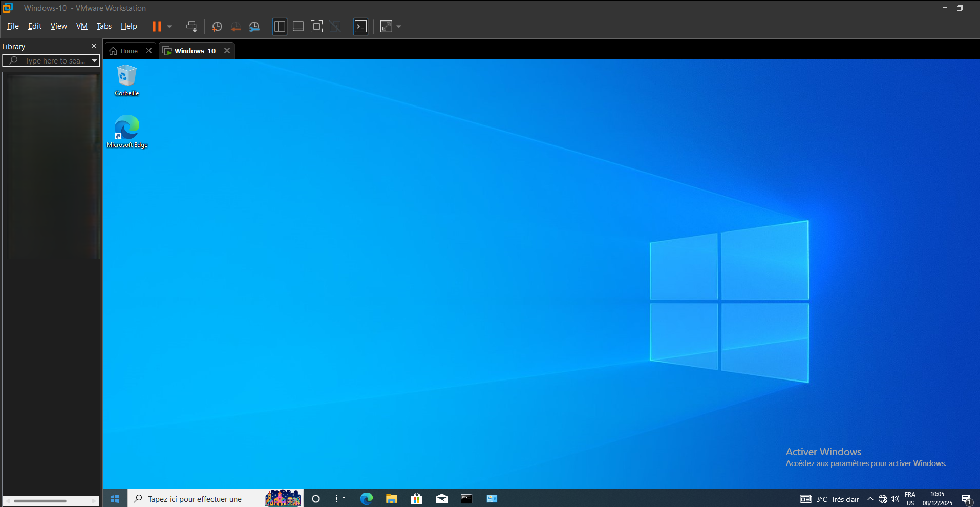Expand the stretch guest display dropdown
The image size is (980, 507).
tap(399, 27)
